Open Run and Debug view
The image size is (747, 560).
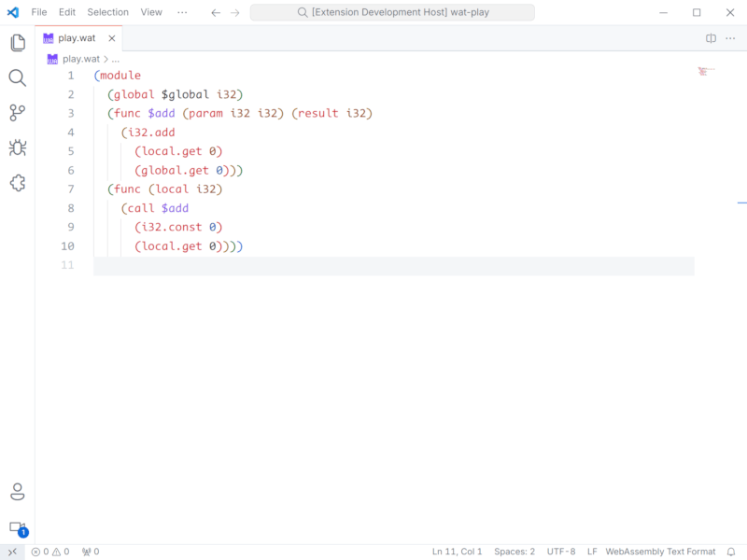pyautogui.click(x=17, y=147)
